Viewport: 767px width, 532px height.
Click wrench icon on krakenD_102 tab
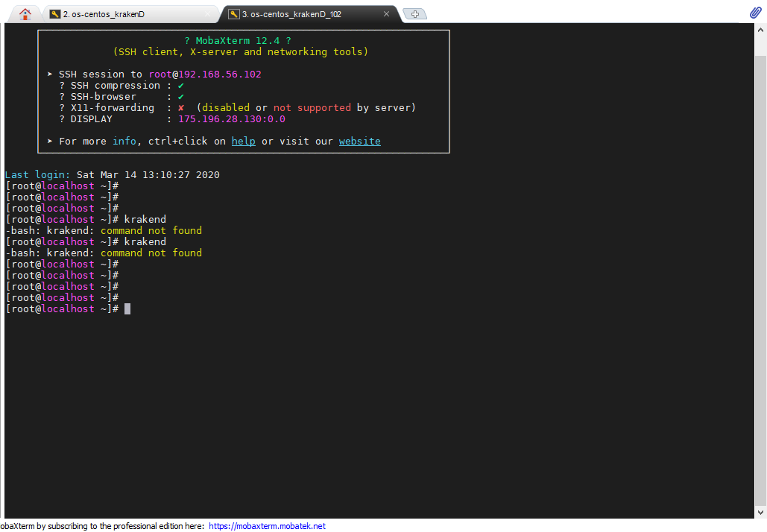(234, 14)
